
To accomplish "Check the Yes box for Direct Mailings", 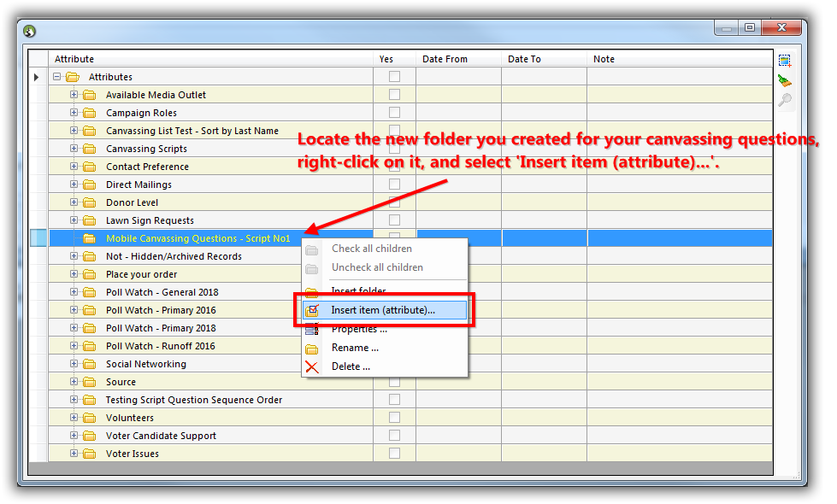I will tap(394, 184).
